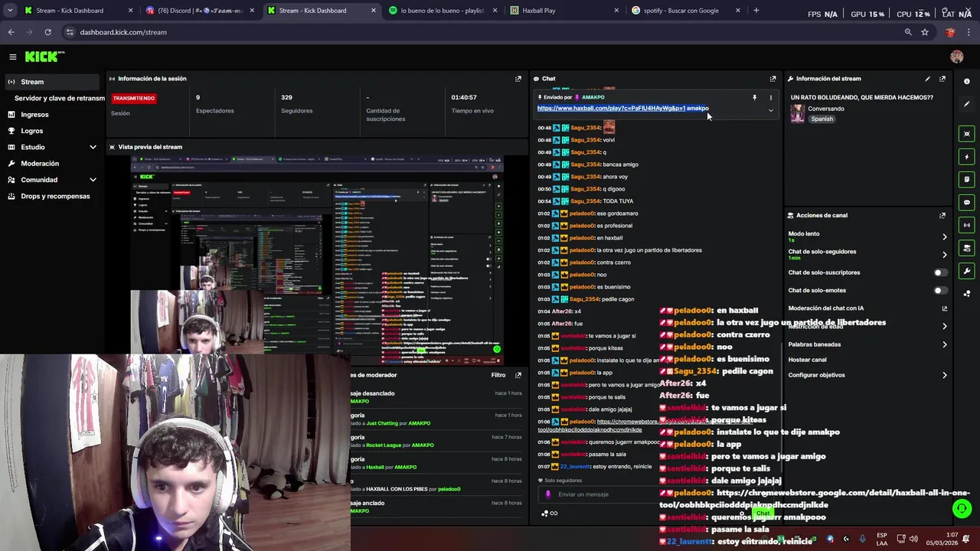Click the pencil icon in right rail
Image resolution: width=980 pixels, height=551 pixels.
tap(967, 103)
